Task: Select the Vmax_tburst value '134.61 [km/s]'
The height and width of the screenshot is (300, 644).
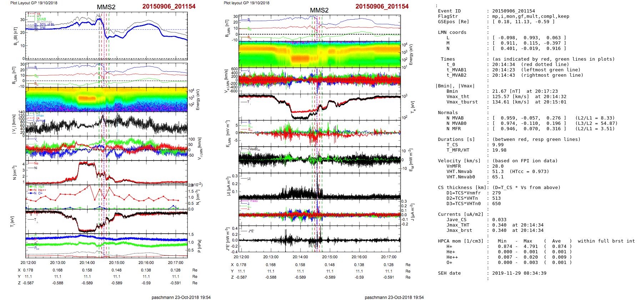Action: (x=510, y=102)
